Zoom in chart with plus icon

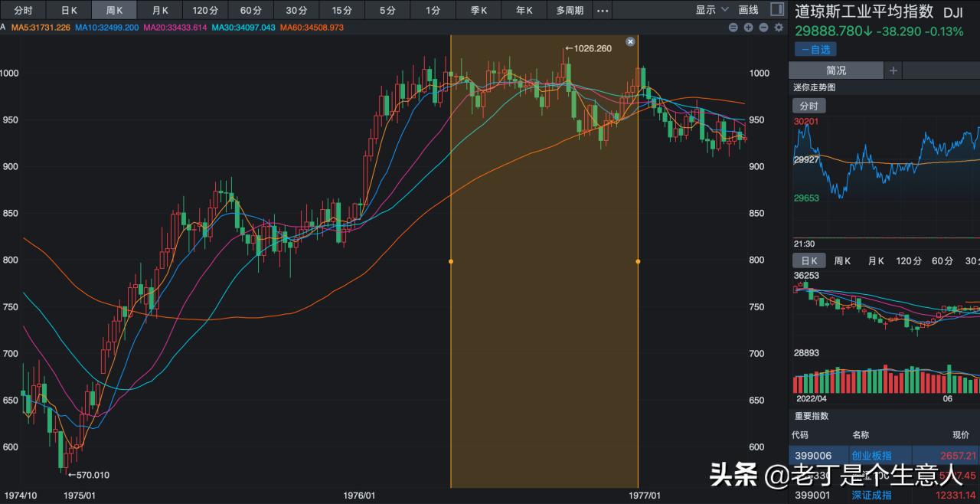tap(749, 28)
